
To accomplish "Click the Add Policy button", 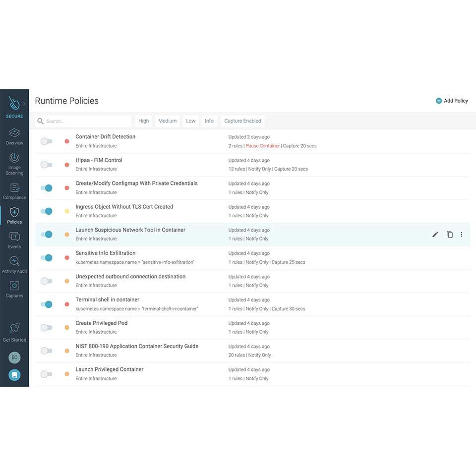I will click(x=452, y=100).
